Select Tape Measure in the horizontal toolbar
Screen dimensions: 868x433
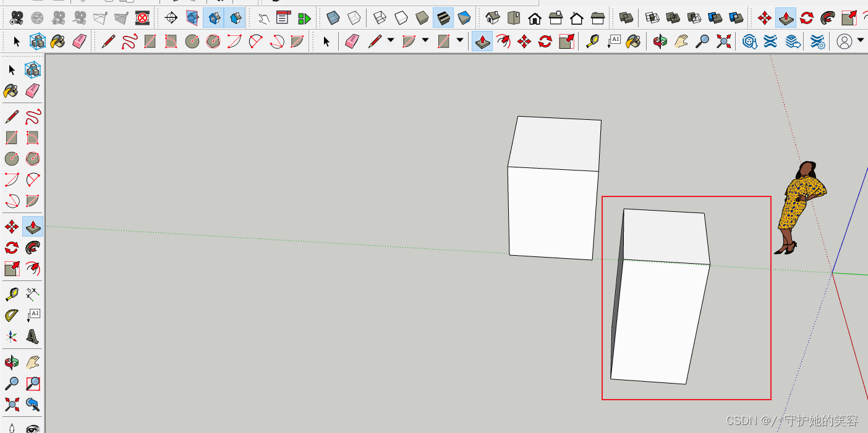(x=592, y=41)
